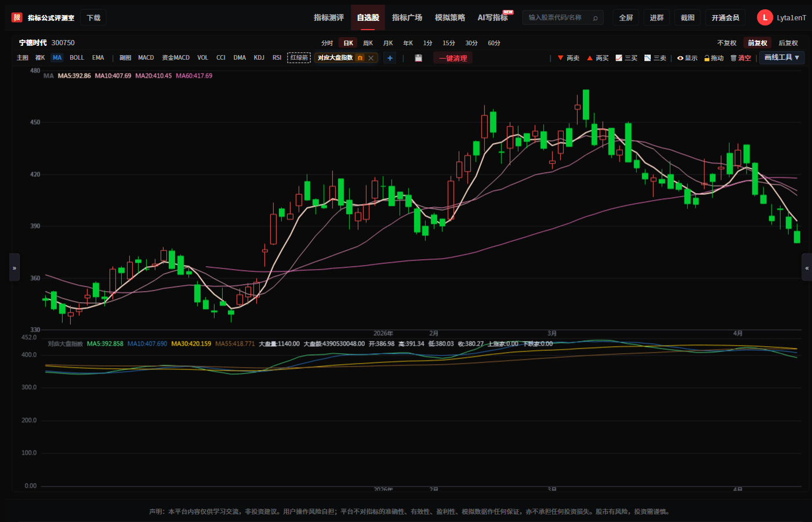The image size is (812, 522).
Task: Expand the right side panel arrow
Action: coord(807,267)
